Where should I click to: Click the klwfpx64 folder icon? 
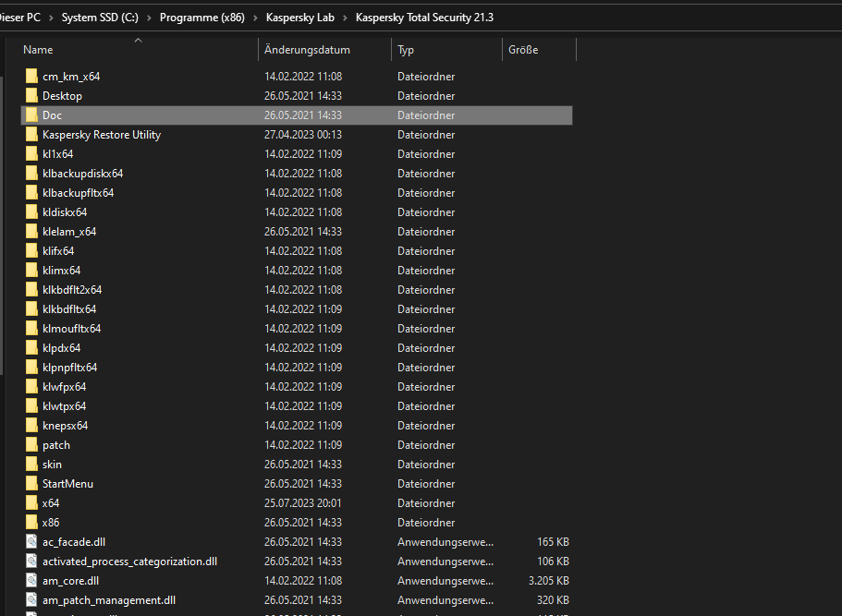pos(31,386)
